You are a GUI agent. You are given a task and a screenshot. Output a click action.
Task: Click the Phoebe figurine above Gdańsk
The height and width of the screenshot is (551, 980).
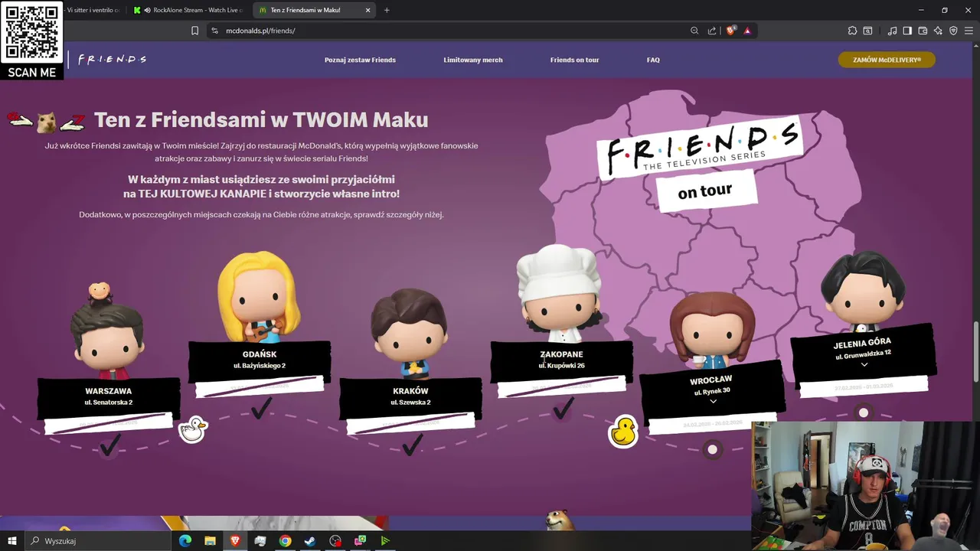[260, 297]
